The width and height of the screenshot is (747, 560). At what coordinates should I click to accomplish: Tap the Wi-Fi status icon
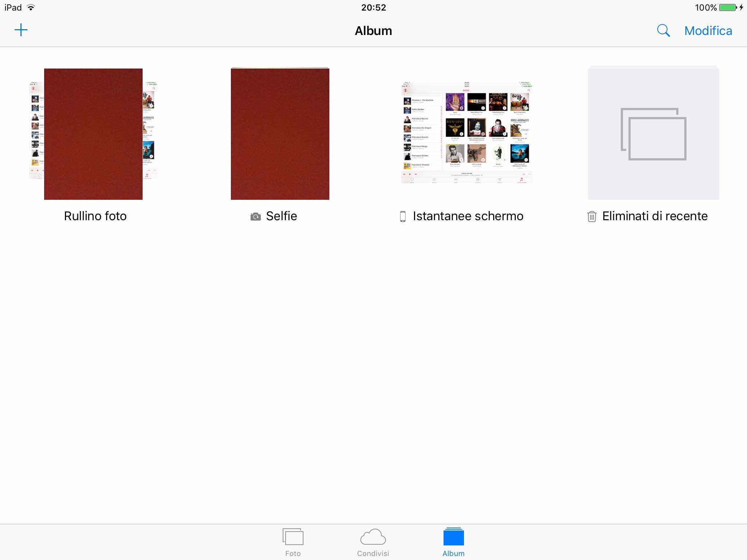click(31, 7)
